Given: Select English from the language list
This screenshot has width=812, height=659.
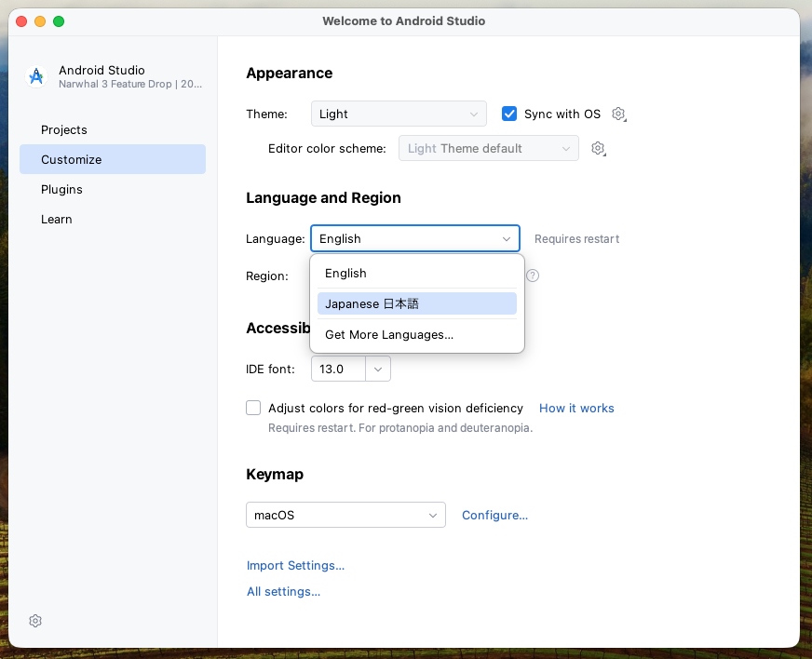Looking at the screenshot, I should 417,274.
